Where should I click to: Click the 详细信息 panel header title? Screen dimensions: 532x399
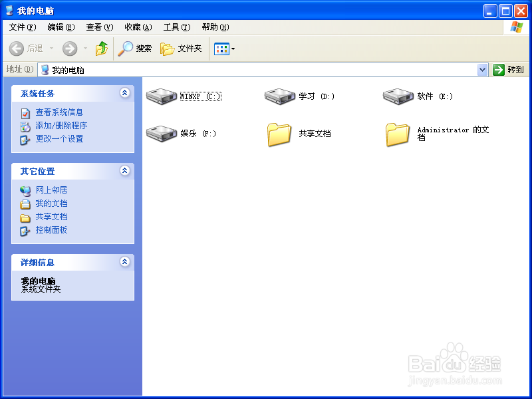[37, 262]
